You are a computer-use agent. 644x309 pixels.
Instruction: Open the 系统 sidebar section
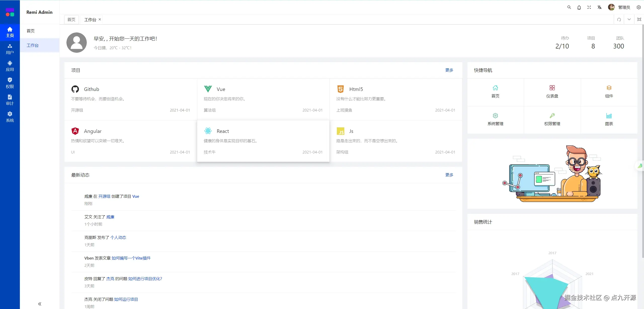pos(10,117)
